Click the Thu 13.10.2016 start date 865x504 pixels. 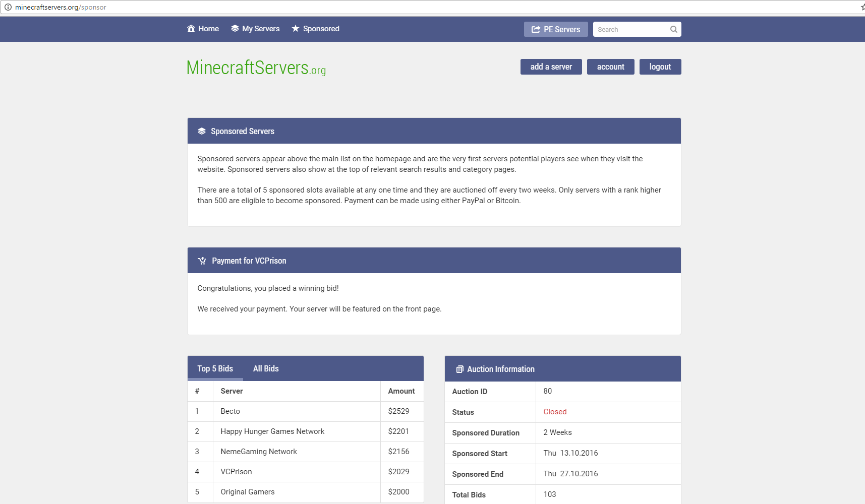coord(571,453)
